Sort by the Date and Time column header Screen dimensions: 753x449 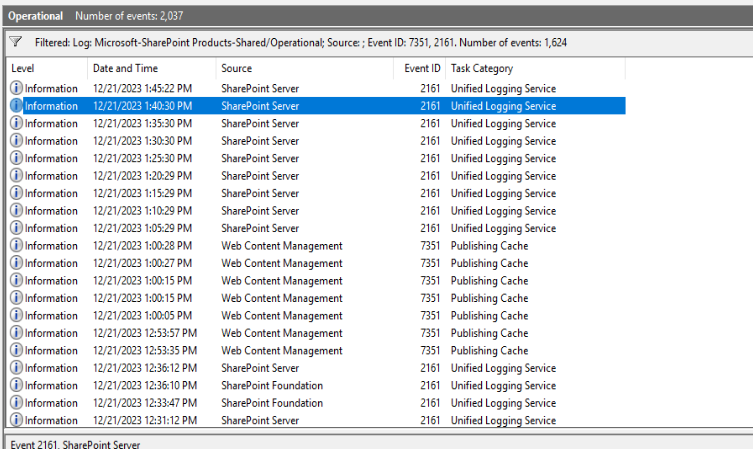[152, 68]
